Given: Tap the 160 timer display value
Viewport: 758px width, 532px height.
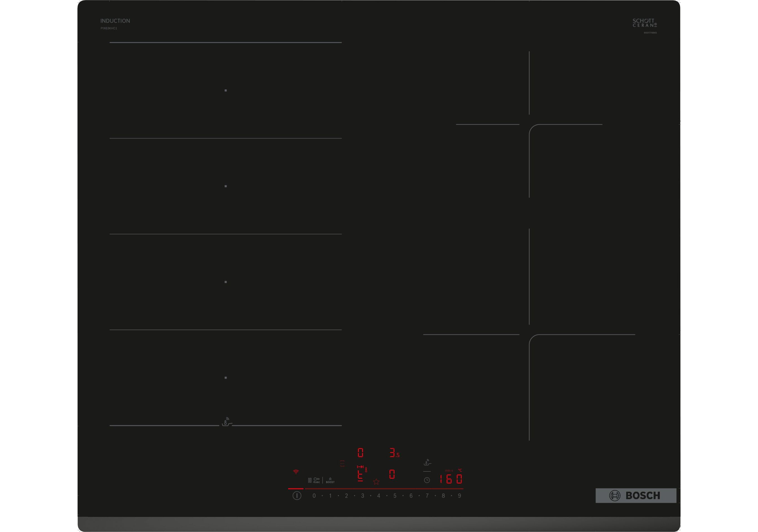Looking at the screenshot, I should 451,479.
